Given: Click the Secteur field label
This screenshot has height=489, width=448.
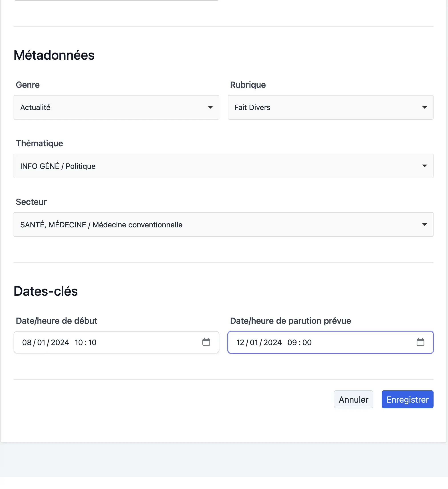Looking at the screenshot, I should click(31, 202).
